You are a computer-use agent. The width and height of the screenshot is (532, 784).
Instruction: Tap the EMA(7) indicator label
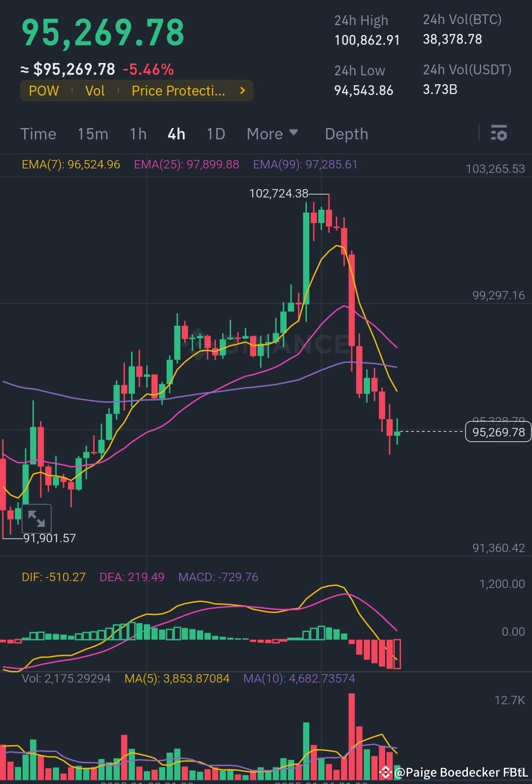tap(71, 164)
